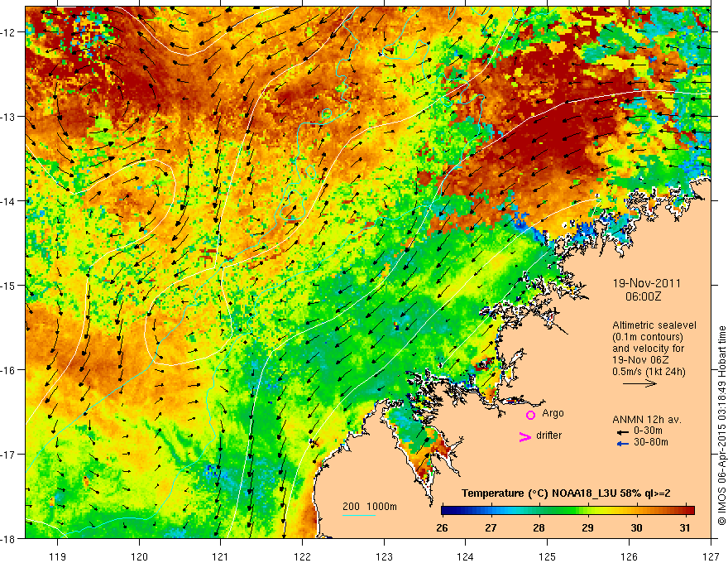Click the colorbar tick label 28
Image resolution: width=728 pixels, height=563 pixels.
point(539,527)
